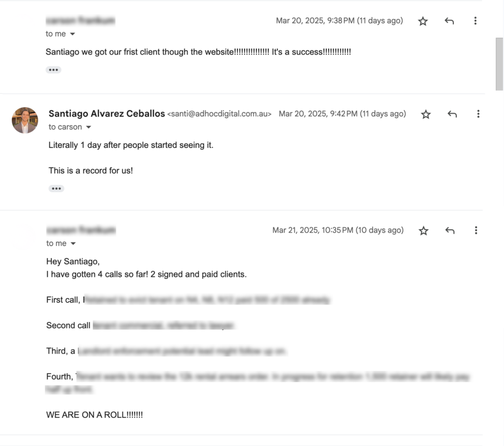Click the blurred sender name of first email
The height and width of the screenshot is (446, 504).
80,21
